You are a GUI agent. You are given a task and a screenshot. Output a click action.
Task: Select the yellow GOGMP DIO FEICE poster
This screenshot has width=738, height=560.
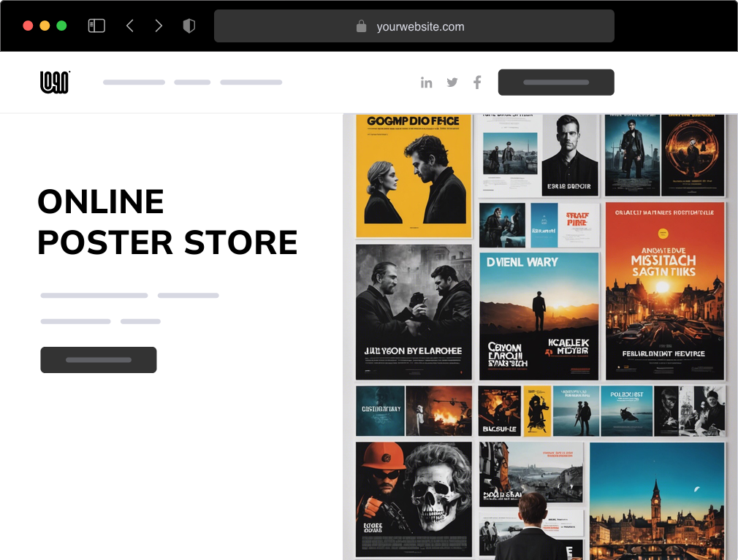[414, 175]
